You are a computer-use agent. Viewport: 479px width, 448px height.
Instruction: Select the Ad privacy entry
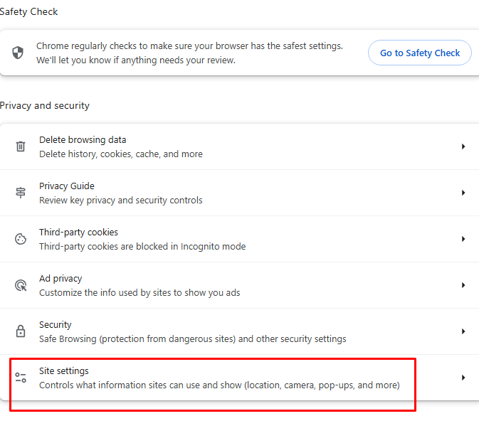click(x=239, y=285)
